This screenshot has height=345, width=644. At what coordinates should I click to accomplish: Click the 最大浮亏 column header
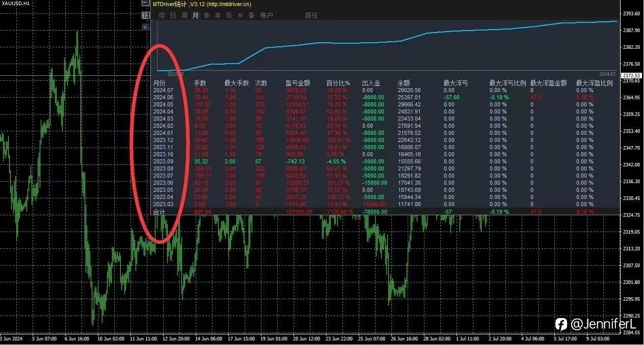pos(455,82)
